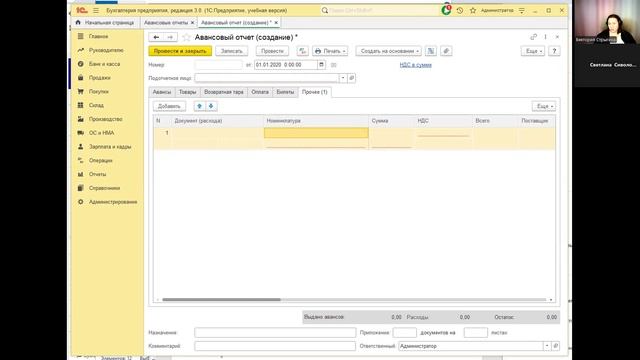This screenshot has height=360, width=640.
Task: Open the vertical dots form menu
Action: coord(545,37)
